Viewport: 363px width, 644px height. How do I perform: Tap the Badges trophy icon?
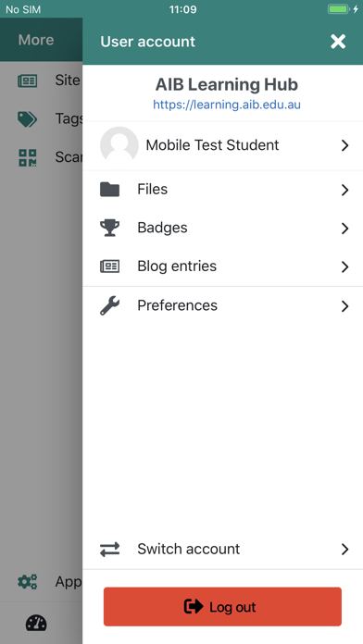(110, 228)
